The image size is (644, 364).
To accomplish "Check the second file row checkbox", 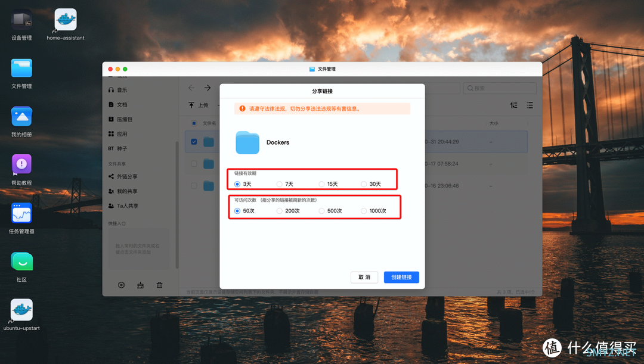I will coord(194,164).
